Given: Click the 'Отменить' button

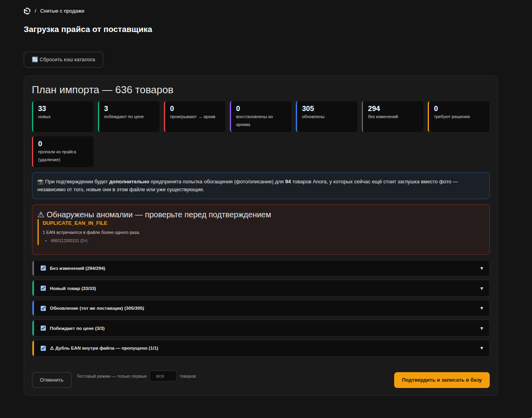Looking at the screenshot, I should [52, 380].
